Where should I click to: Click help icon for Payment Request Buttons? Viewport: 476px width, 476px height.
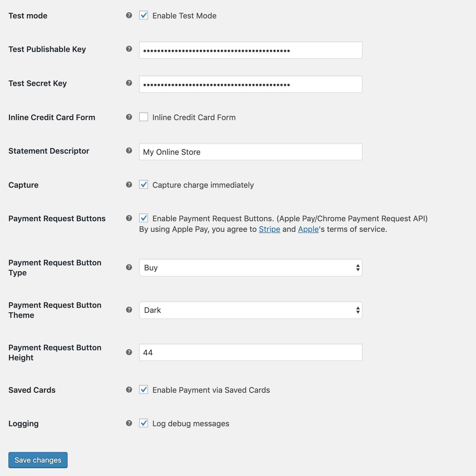tap(129, 218)
